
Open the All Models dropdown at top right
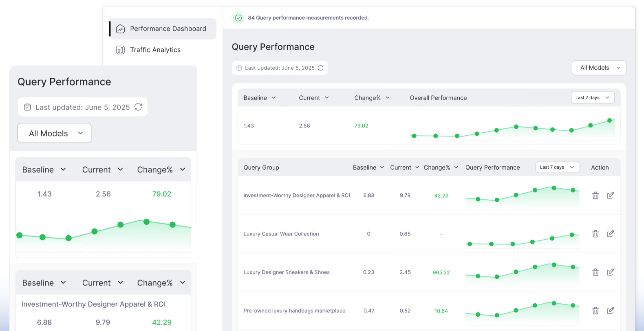599,68
